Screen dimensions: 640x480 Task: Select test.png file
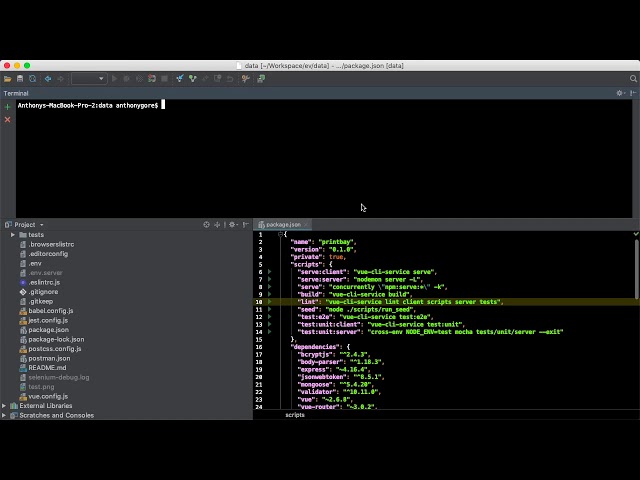click(41, 387)
